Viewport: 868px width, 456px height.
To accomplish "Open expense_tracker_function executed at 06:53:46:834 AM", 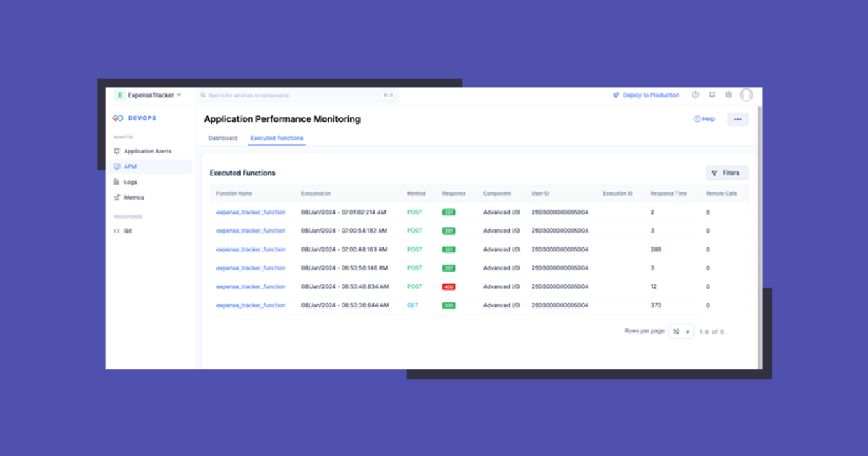I will [251, 287].
